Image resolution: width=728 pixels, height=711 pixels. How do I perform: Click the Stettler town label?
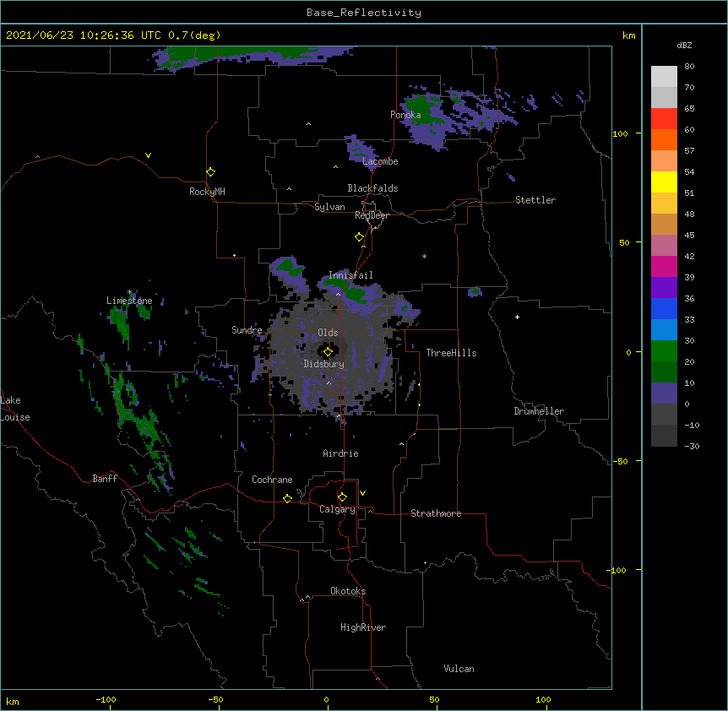(535, 200)
